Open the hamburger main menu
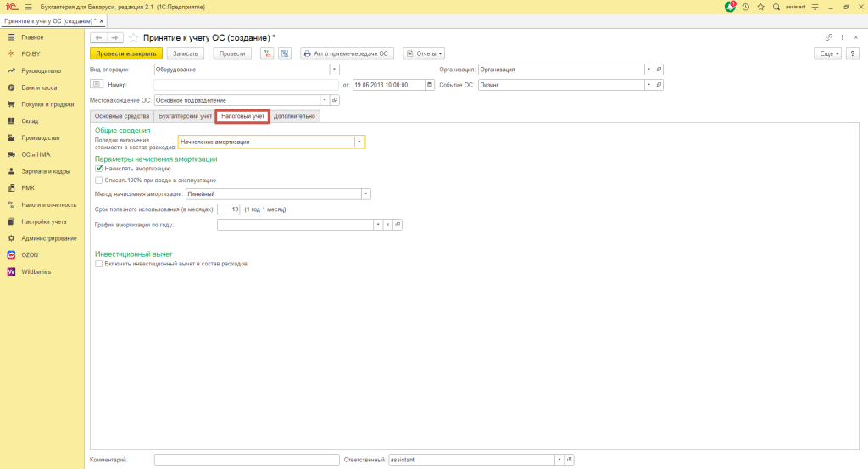 point(28,7)
